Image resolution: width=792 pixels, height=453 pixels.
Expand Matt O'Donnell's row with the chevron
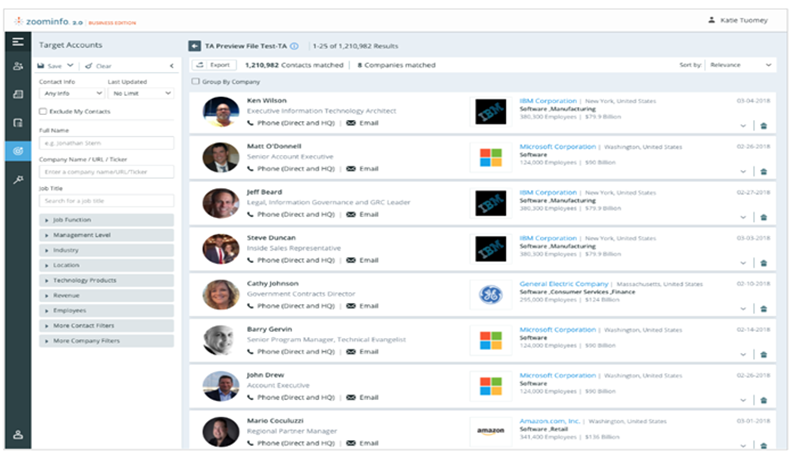[743, 171]
